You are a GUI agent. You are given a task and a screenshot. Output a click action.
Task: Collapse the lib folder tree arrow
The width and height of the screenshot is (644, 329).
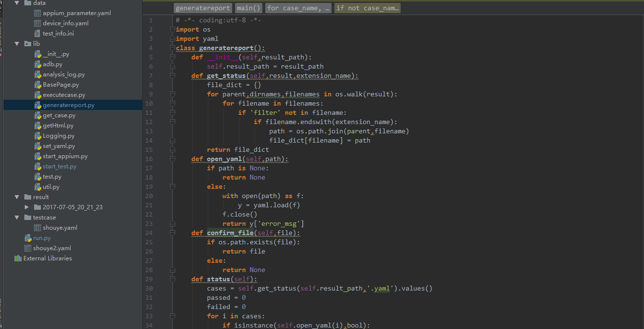17,44
